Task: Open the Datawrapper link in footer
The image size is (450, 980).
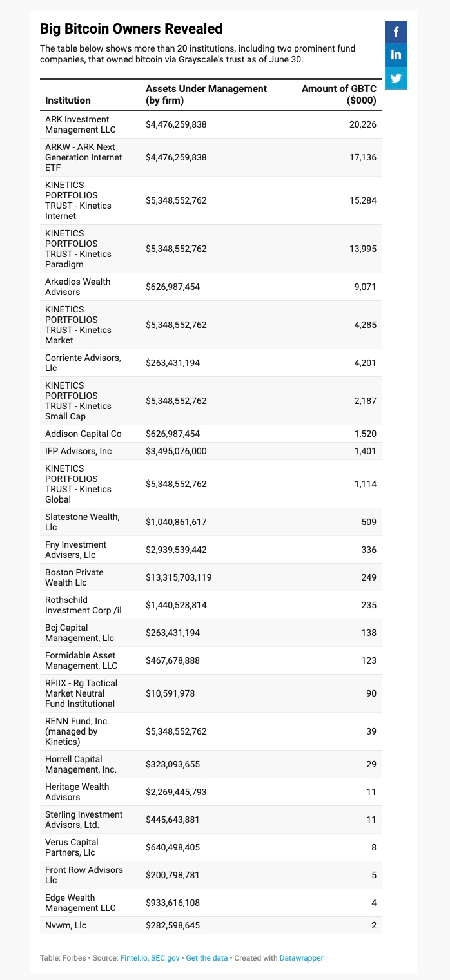Action: (301, 958)
